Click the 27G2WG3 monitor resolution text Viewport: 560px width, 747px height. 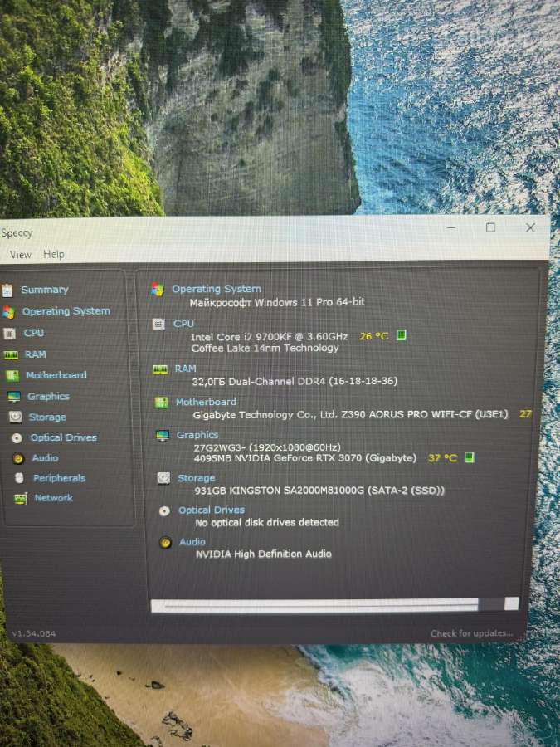[267, 447]
